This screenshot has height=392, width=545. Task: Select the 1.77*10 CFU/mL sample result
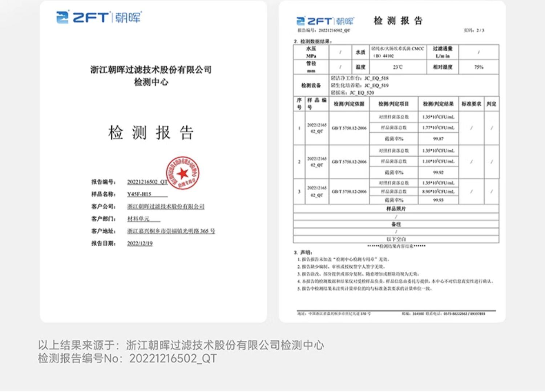click(438, 128)
